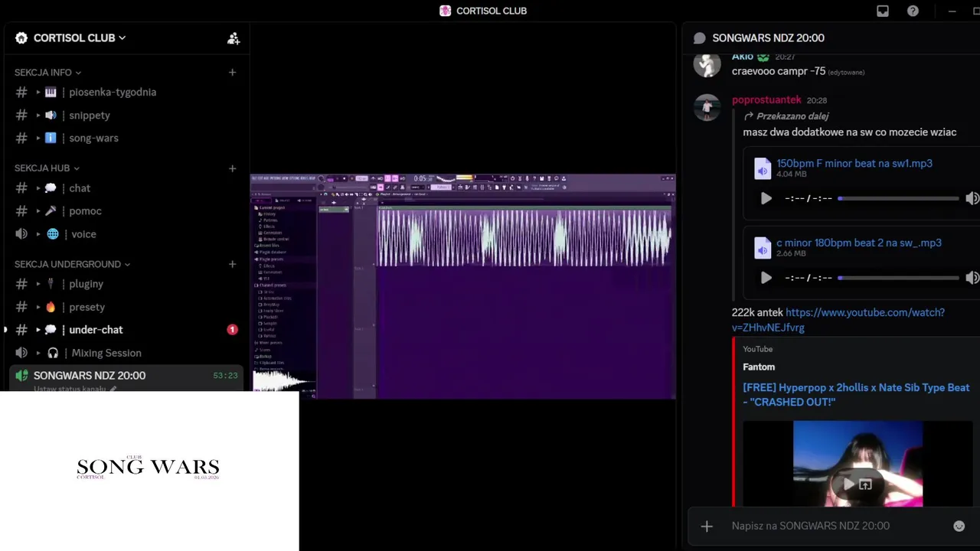Open Akio's profile avatar

coord(707,64)
